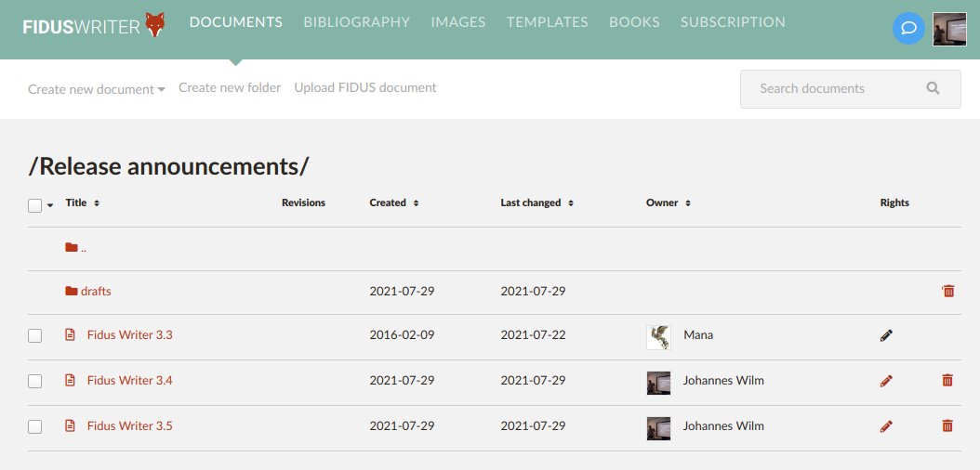Screen dimensions: 980x470
Task: Sort by Created column arrows
Action: pos(416,202)
